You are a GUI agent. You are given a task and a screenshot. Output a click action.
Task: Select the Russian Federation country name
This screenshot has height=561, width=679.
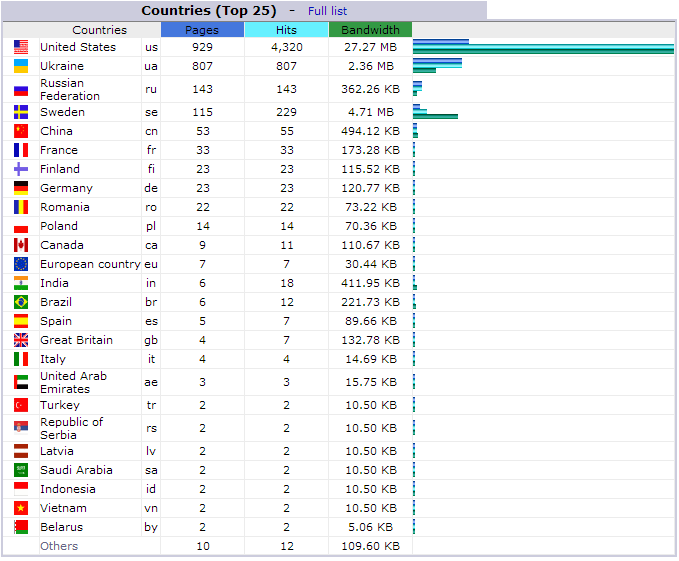pos(70,89)
